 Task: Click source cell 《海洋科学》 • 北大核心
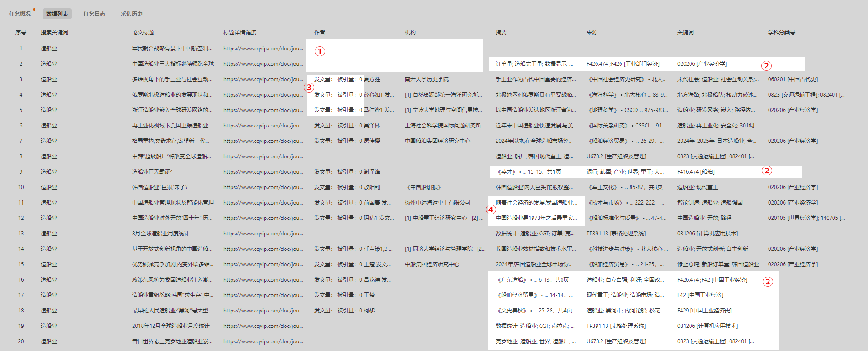(x=627, y=95)
